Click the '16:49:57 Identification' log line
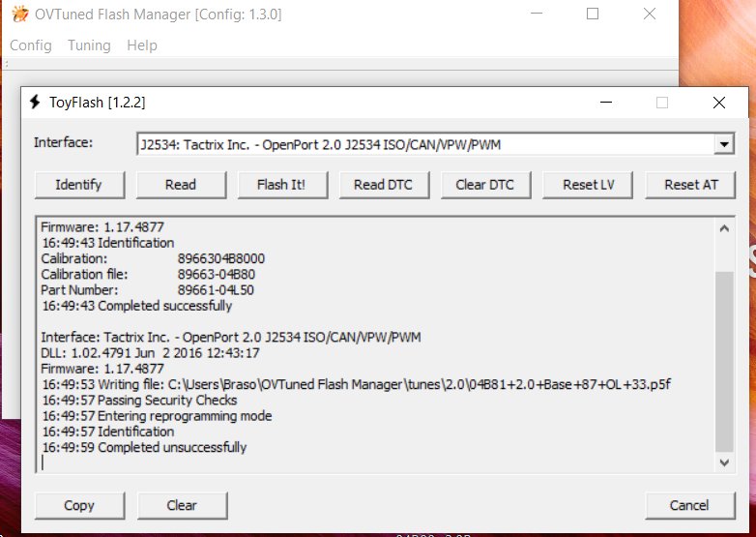The image size is (756, 537). tap(108, 432)
